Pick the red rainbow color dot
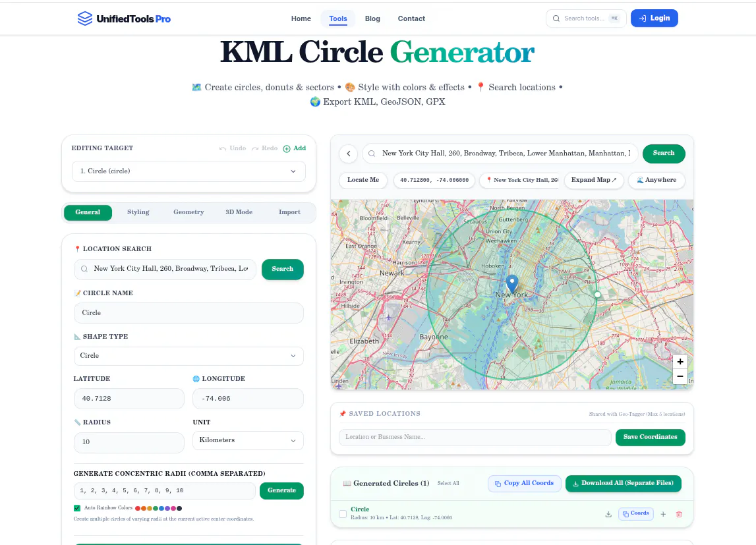The image size is (756, 545). (x=138, y=508)
